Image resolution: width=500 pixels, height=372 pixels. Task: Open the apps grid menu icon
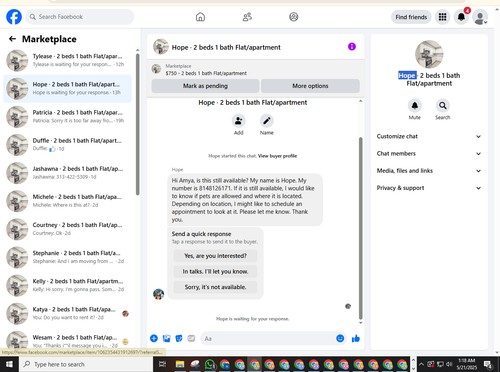click(442, 17)
